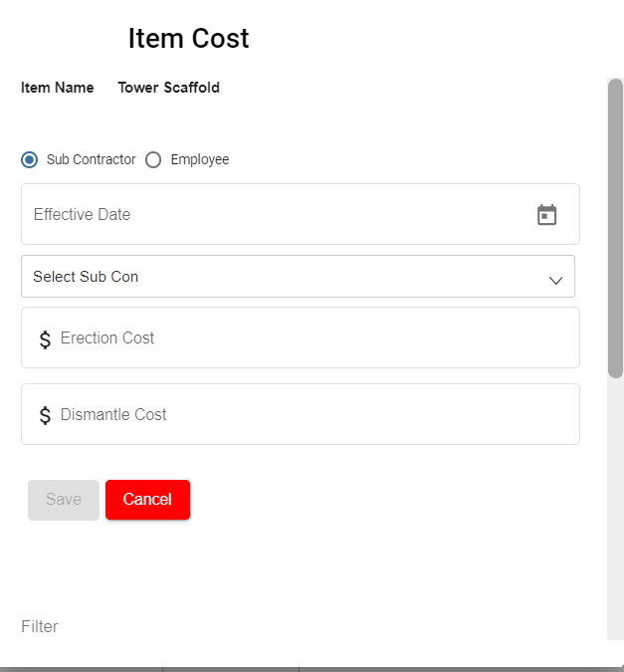
Task: Focus the Effective Date field
Action: point(269,215)
